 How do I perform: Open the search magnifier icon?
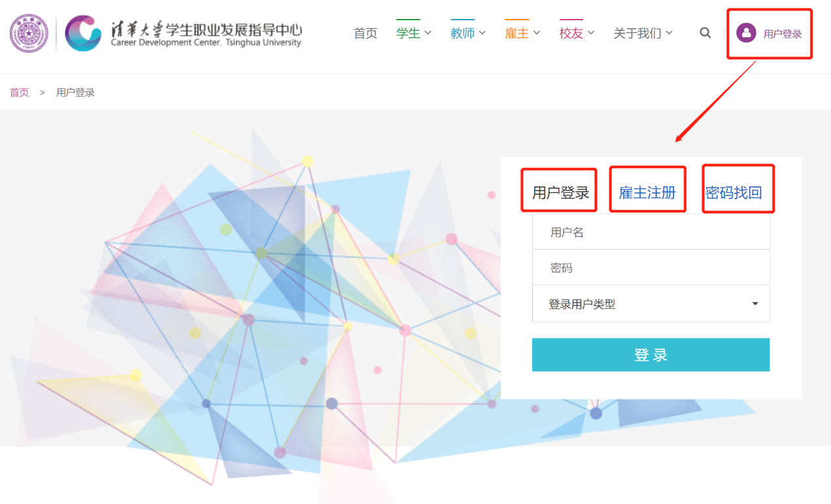pyautogui.click(x=705, y=33)
